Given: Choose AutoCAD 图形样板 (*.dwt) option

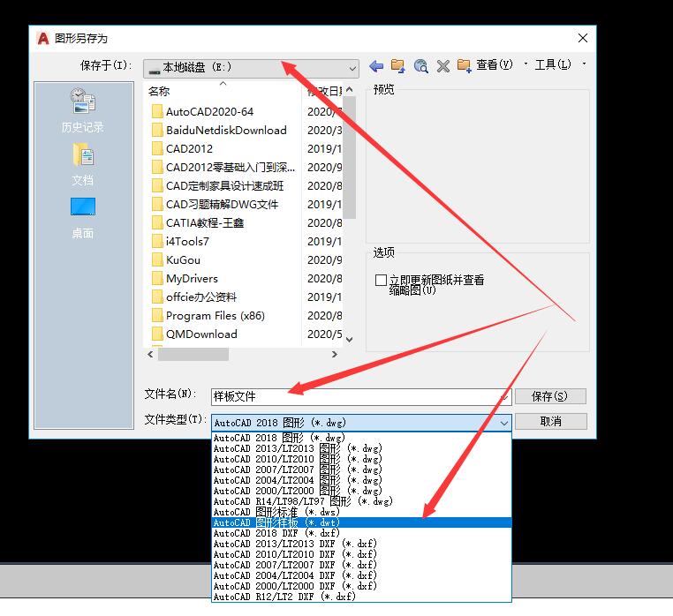Looking at the screenshot, I should pyautogui.click(x=361, y=522).
